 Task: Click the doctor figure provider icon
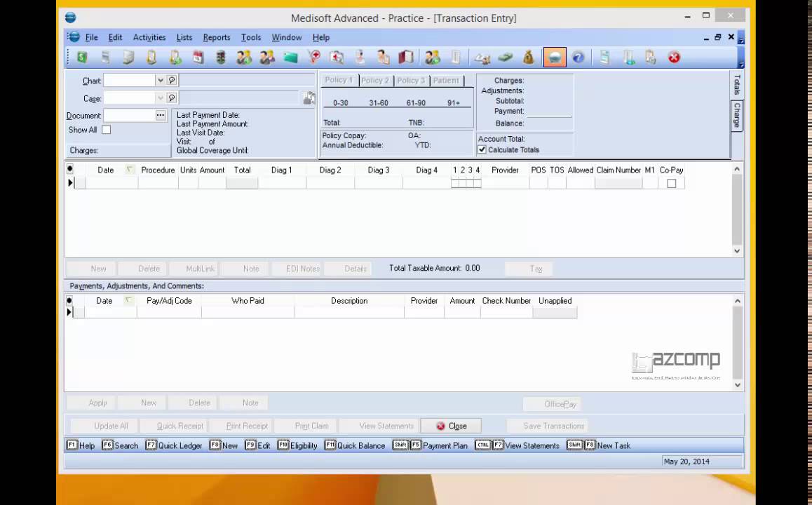click(360, 58)
